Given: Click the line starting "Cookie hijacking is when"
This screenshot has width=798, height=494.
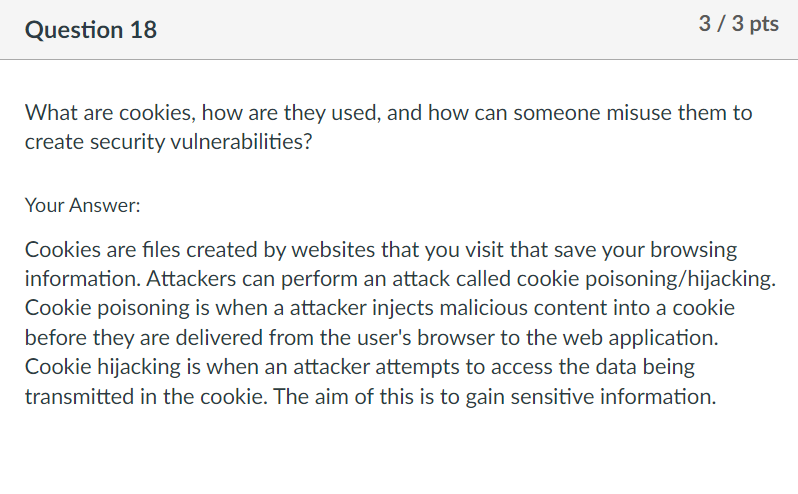Looking at the screenshot, I should point(360,367).
